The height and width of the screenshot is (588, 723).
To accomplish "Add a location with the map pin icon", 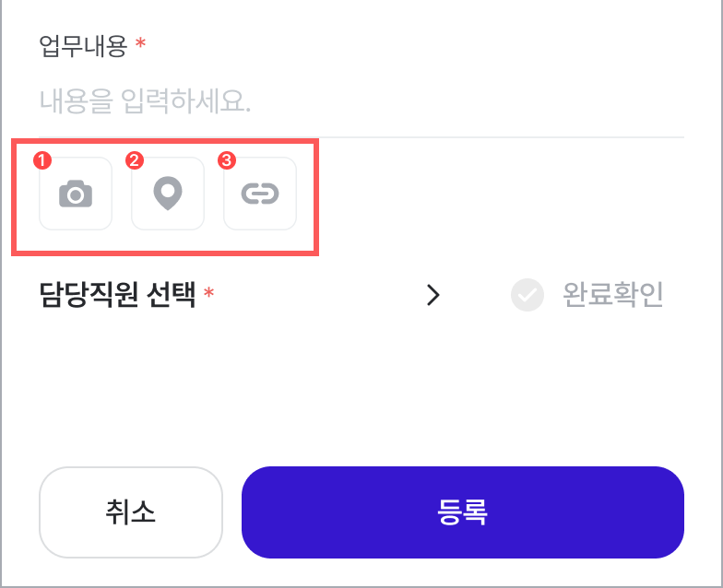I will point(168,194).
